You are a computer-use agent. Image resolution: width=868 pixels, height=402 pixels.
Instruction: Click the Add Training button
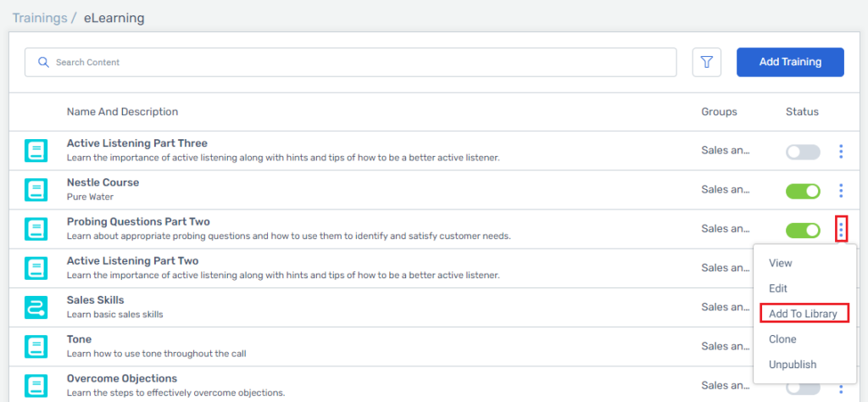coord(790,62)
